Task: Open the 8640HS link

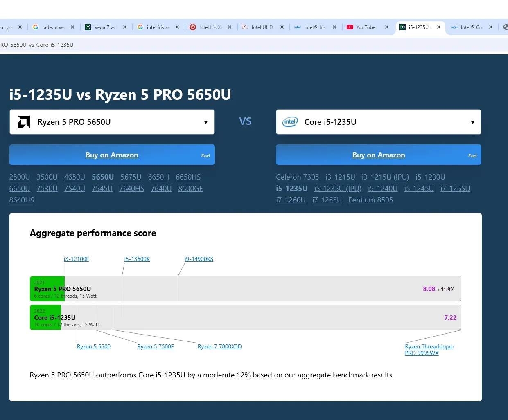Action: 22,200
